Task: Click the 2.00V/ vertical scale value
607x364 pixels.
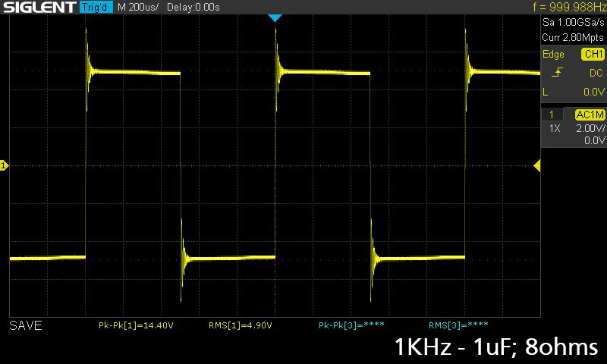Action: 590,128
